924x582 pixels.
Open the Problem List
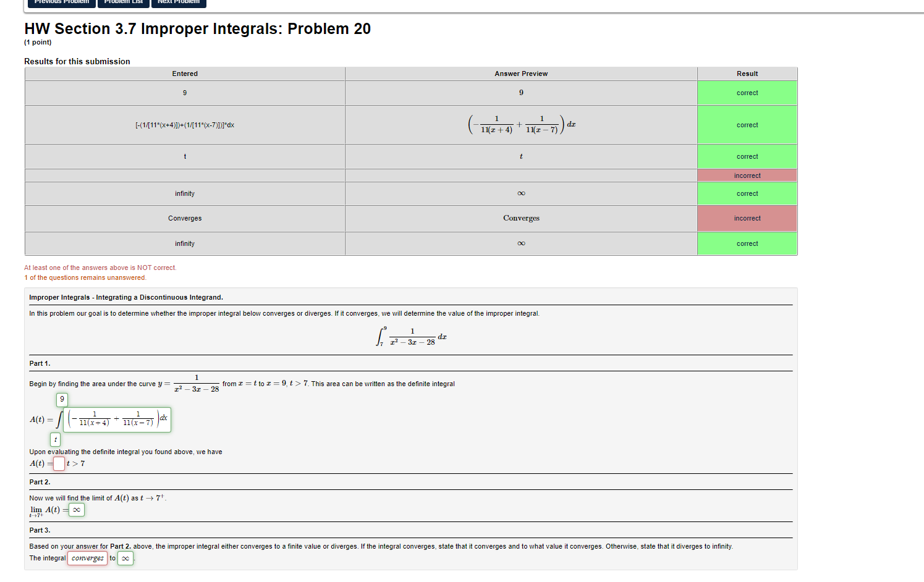click(123, 2)
